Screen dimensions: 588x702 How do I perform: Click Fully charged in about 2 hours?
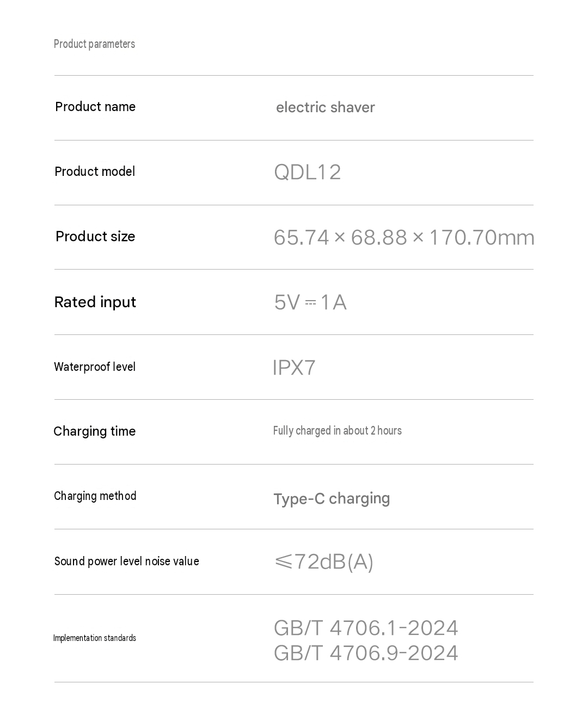[x=338, y=431]
